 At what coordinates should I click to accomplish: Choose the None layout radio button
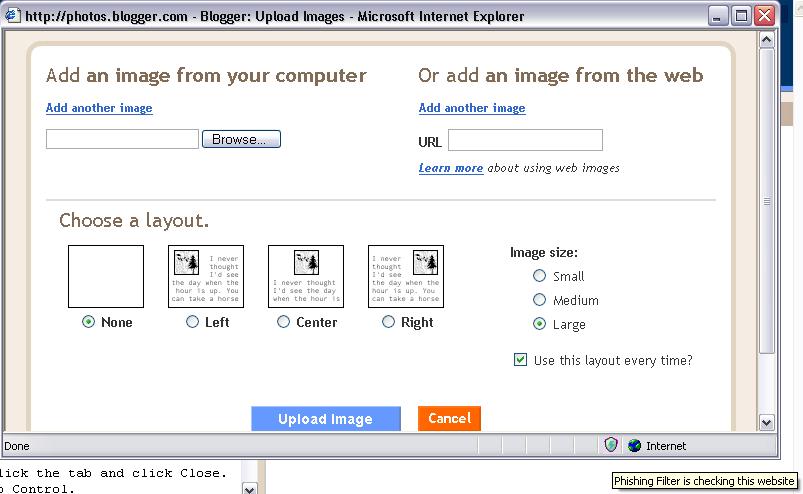[88, 322]
